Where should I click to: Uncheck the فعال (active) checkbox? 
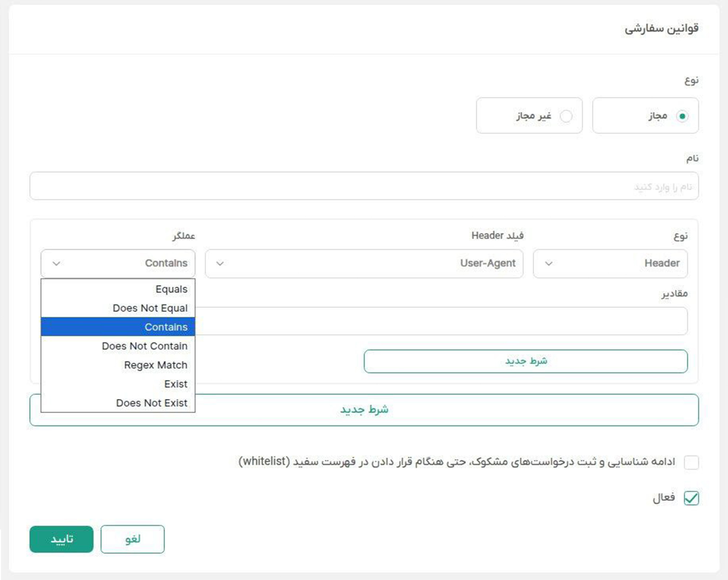click(691, 498)
